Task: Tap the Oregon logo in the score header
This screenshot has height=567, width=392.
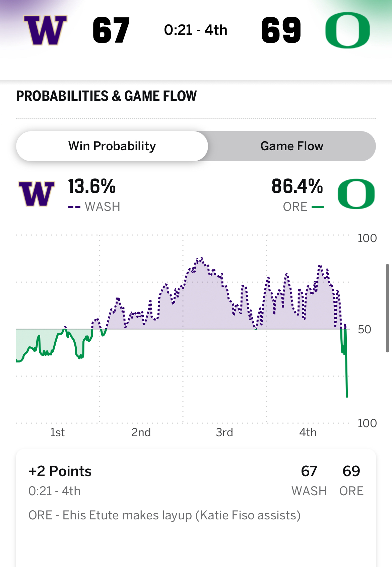Action: pos(347,30)
